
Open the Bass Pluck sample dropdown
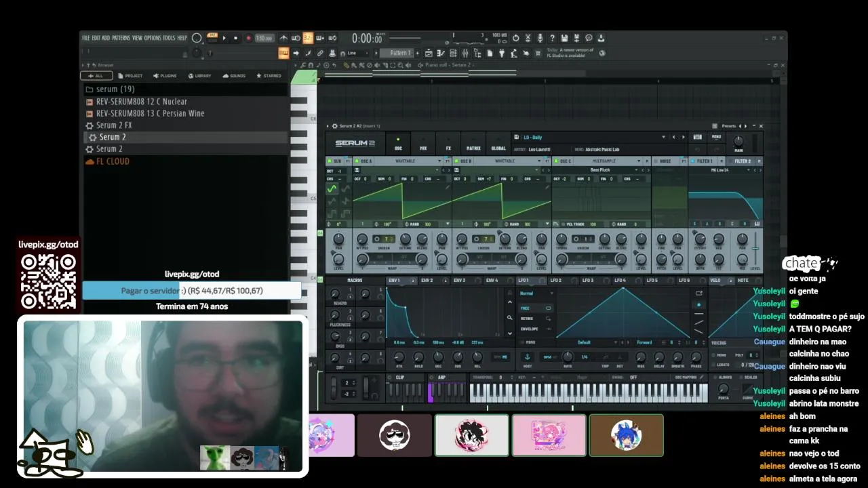(601, 170)
